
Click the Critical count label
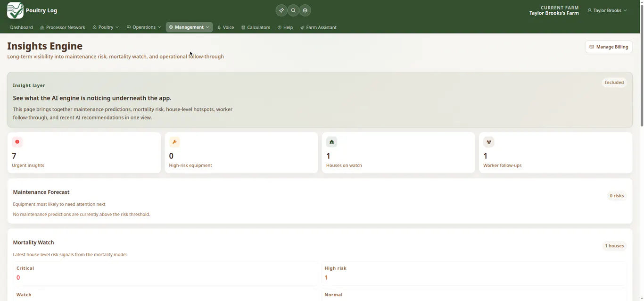click(x=25, y=268)
